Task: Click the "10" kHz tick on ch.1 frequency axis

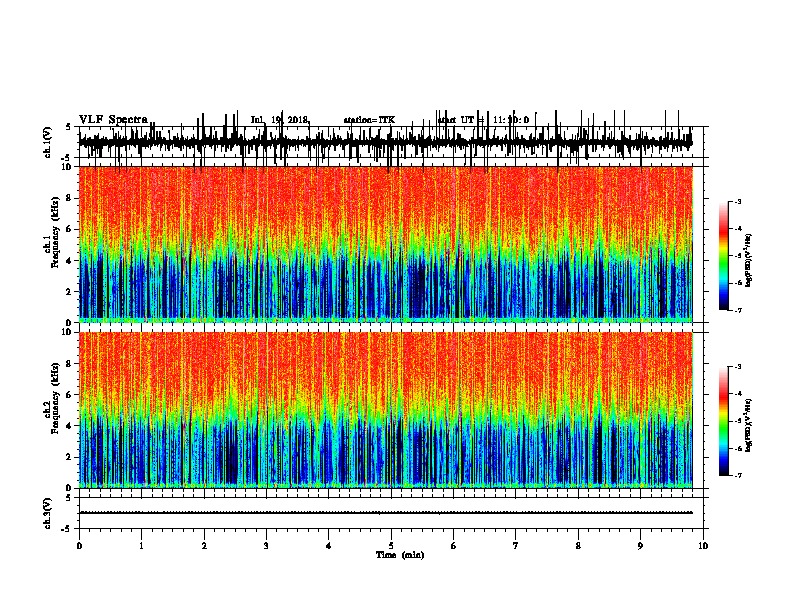Action: pos(68,167)
